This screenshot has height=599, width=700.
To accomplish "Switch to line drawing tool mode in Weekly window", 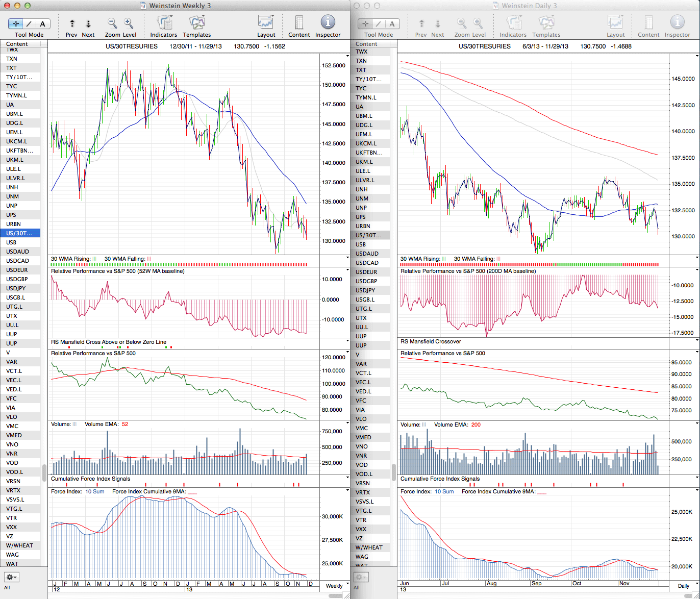I will 29,23.
